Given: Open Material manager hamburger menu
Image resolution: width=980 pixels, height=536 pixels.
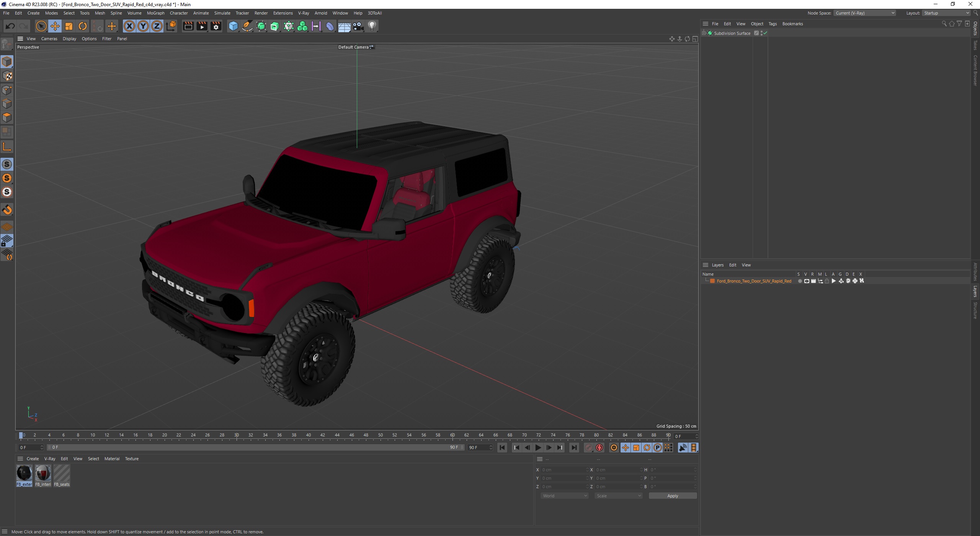Looking at the screenshot, I should coord(20,459).
